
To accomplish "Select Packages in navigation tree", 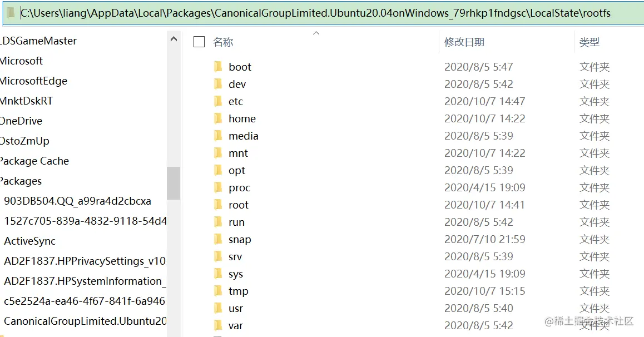I will [x=21, y=181].
